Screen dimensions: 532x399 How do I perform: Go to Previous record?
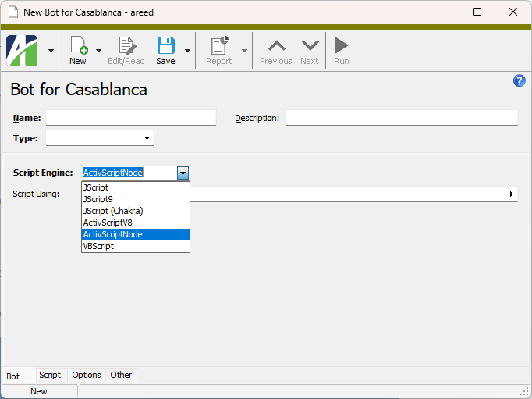point(276,51)
